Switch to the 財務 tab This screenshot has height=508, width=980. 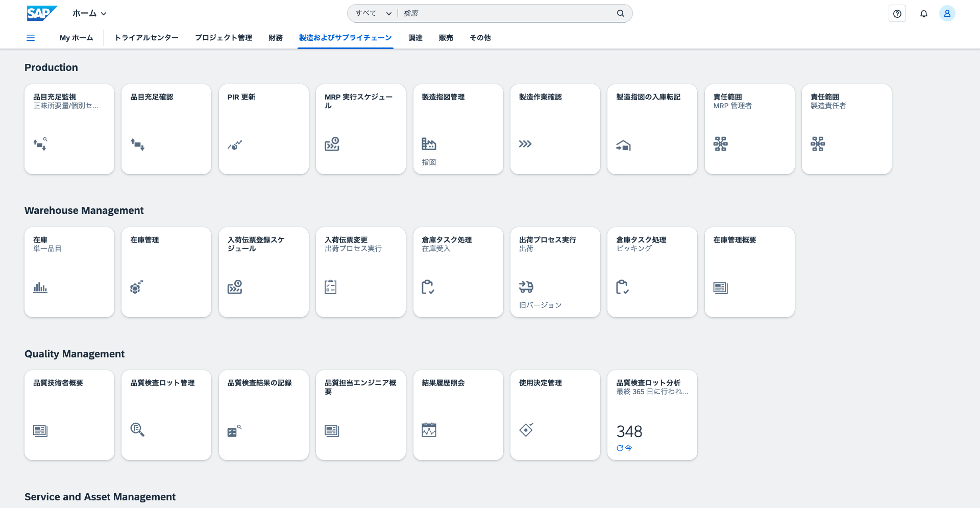pos(276,38)
